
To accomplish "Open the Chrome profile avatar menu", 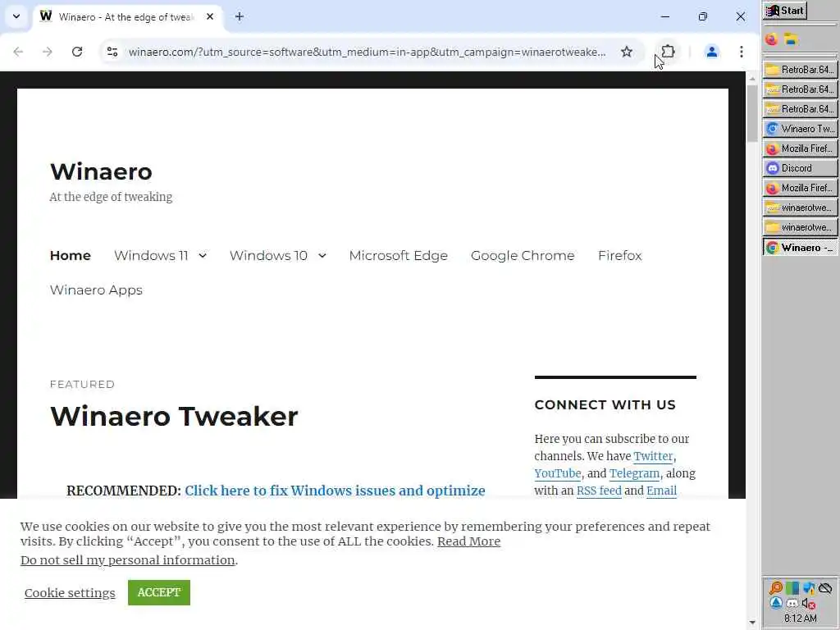I will pos(711,52).
